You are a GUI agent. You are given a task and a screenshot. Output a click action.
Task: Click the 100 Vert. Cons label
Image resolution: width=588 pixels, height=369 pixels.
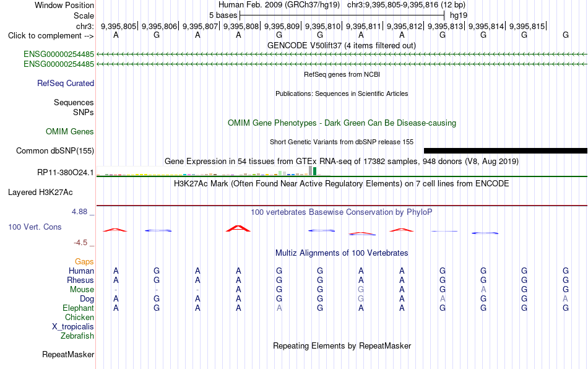35,227
